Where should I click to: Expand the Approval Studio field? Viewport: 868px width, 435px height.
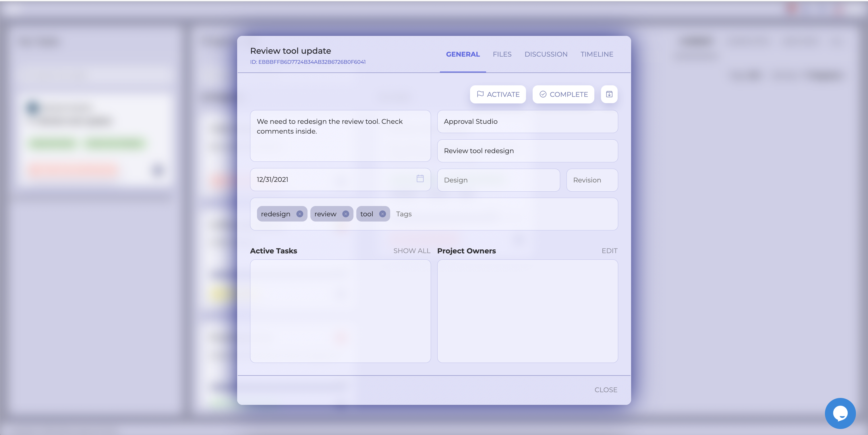coord(527,122)
